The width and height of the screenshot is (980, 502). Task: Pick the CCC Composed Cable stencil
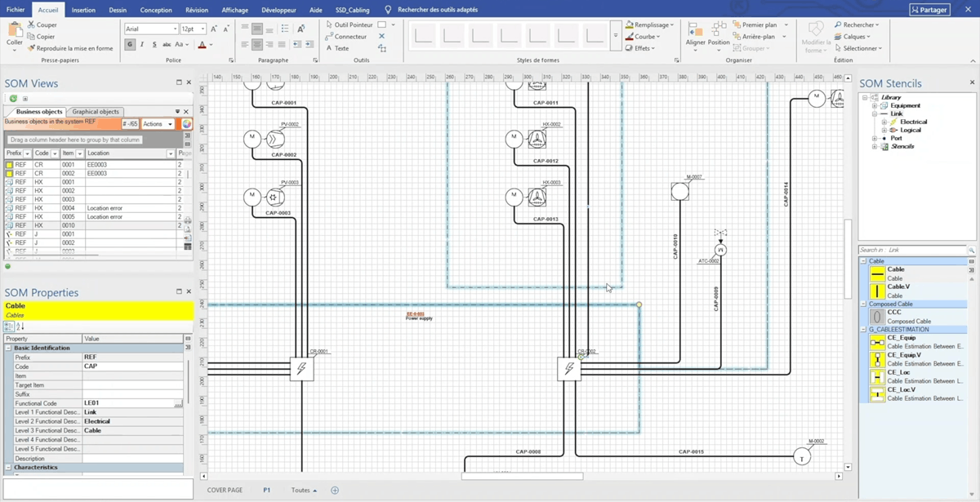pos(877,317)
